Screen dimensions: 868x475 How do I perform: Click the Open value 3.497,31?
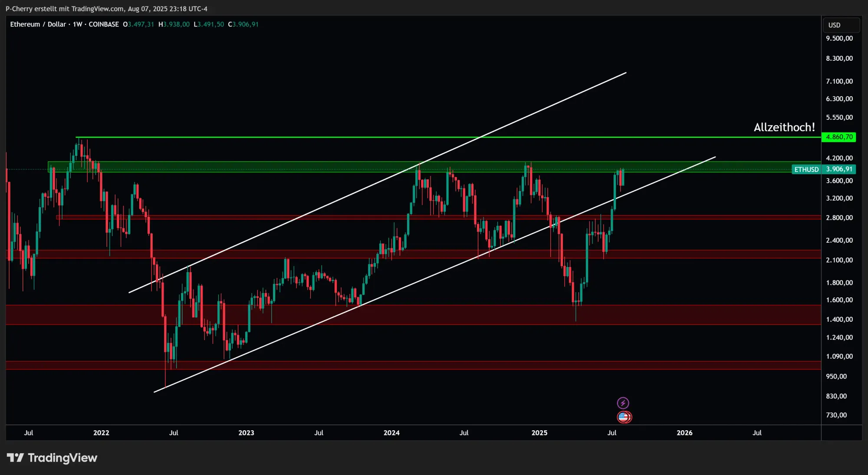point(141,24)
